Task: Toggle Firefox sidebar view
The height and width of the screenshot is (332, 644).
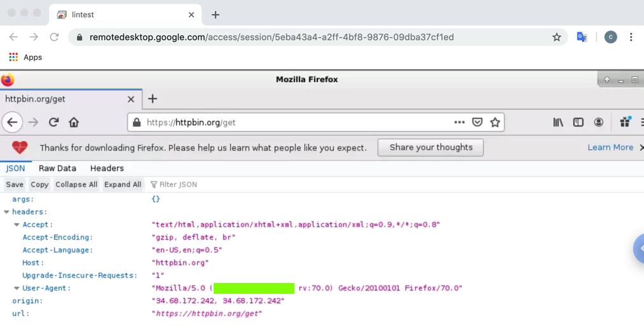Action: (x=579, y=122)
